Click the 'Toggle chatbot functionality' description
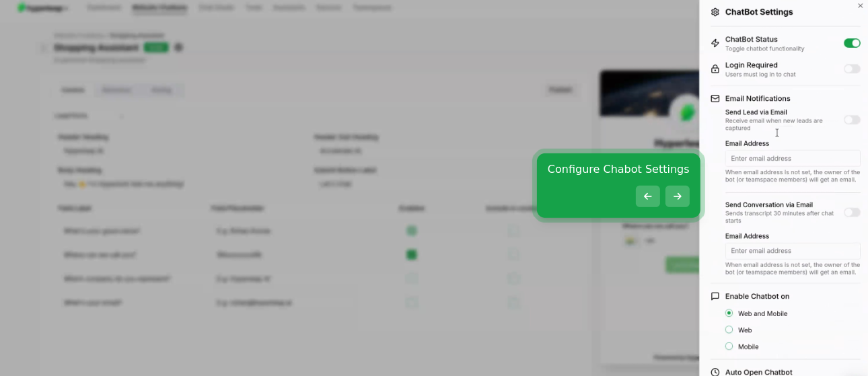The height and width of the screenshot is (376, 868). (764, 48)
